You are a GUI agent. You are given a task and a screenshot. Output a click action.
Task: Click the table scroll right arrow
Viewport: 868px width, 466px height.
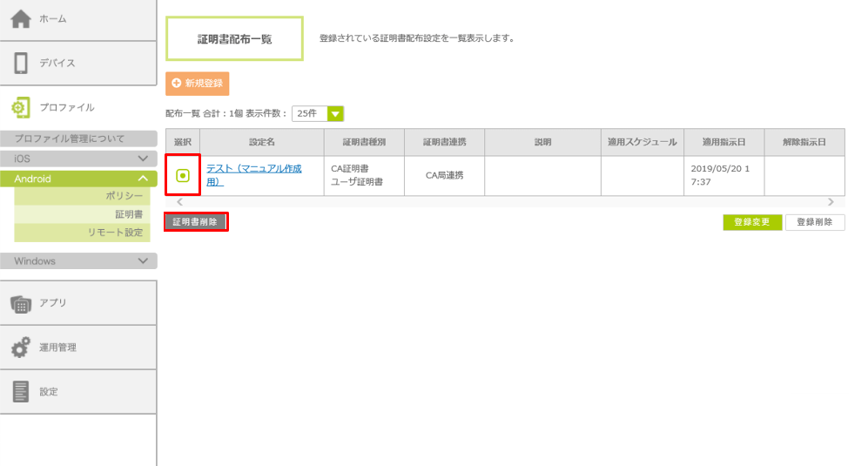pos(831,202)
